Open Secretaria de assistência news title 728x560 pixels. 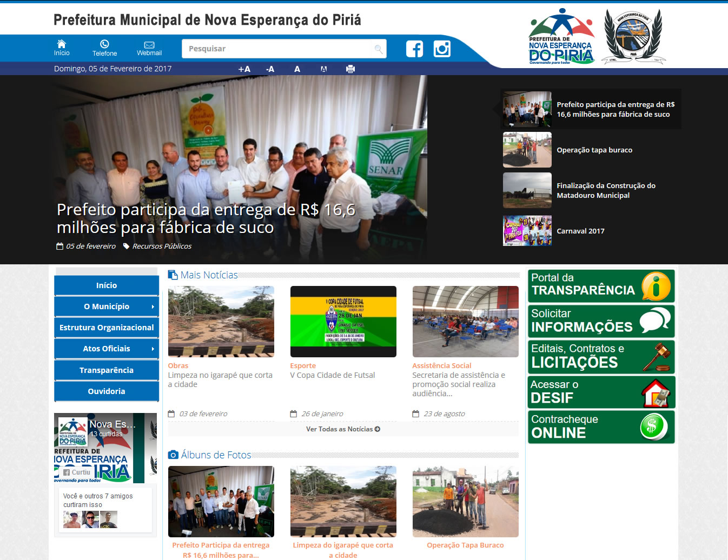click(459, 384)
